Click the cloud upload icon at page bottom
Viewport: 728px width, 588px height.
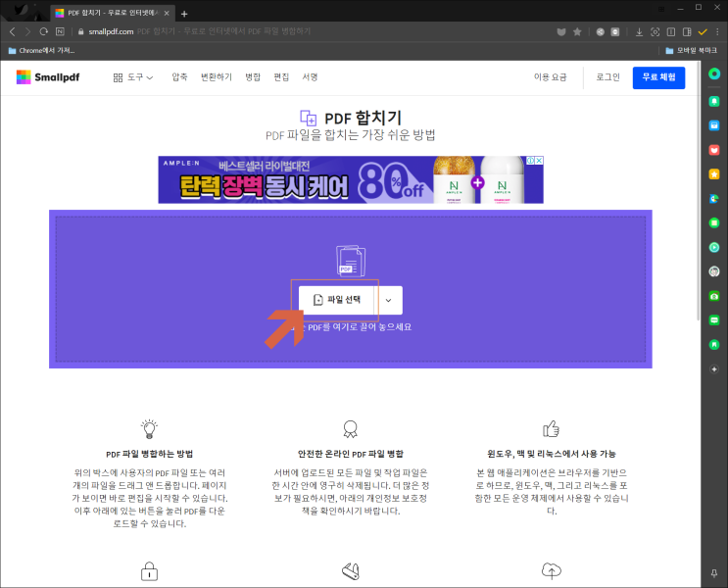coord(552,570)
